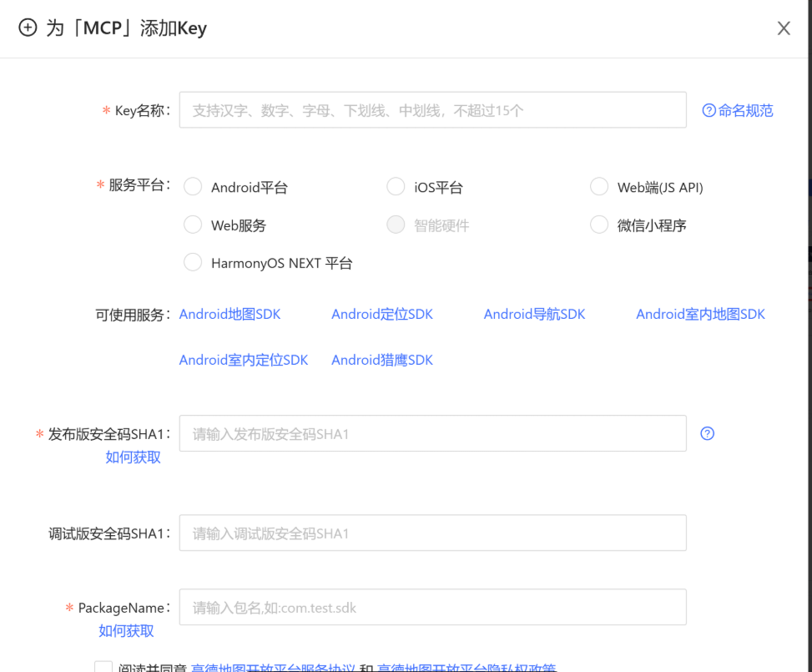
Task: Click the help icon beside 发布版安全码SHA1
Action: [707, 433]
